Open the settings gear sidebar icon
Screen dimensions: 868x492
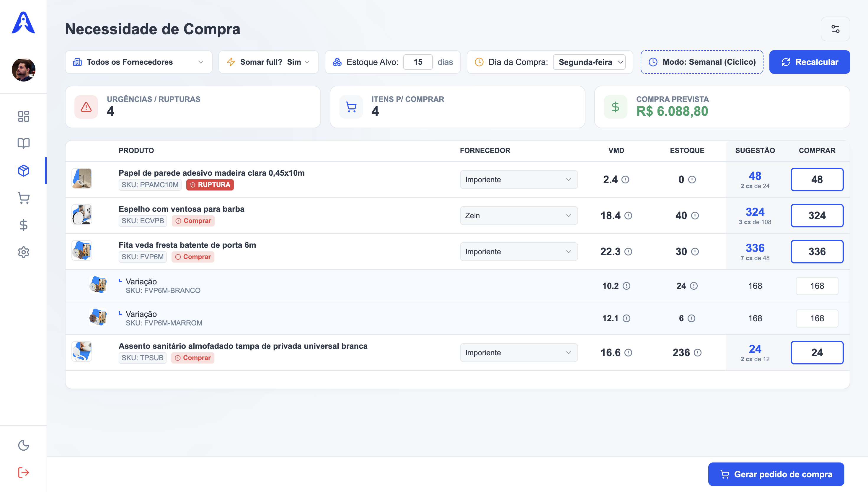click(23, 252)
